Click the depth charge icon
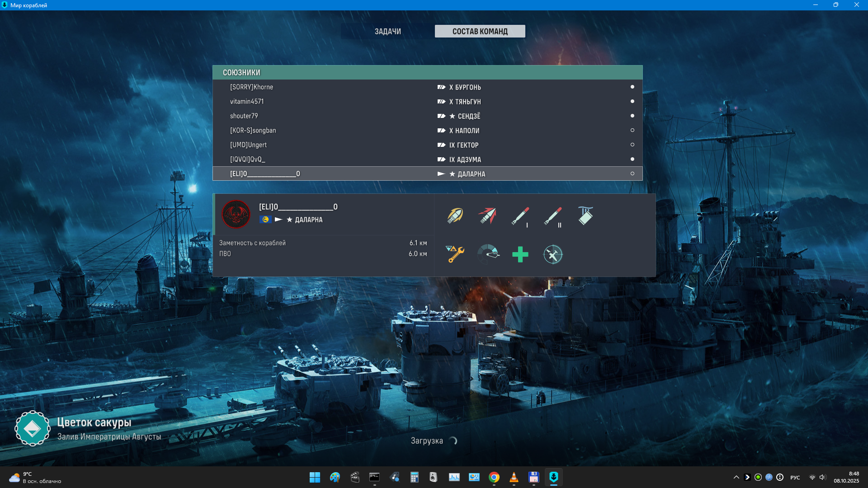Screen dimensions: 868x488 coord(585,216)
